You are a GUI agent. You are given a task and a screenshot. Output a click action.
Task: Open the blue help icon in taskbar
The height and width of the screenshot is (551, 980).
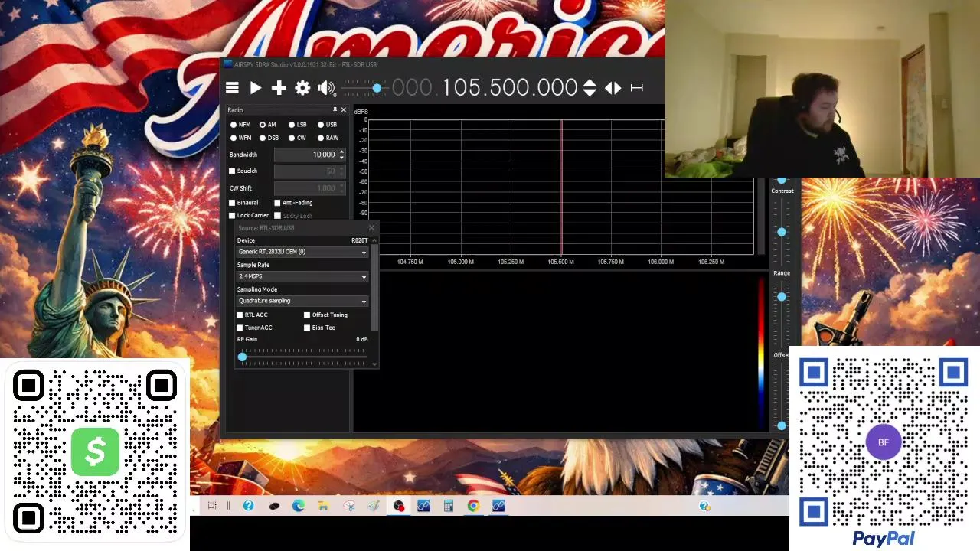pos(248,506)
